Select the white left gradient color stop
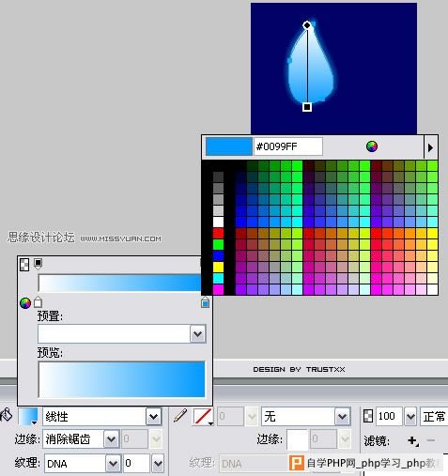The width and height of the screenshot is (448, 476). (38, 302)
